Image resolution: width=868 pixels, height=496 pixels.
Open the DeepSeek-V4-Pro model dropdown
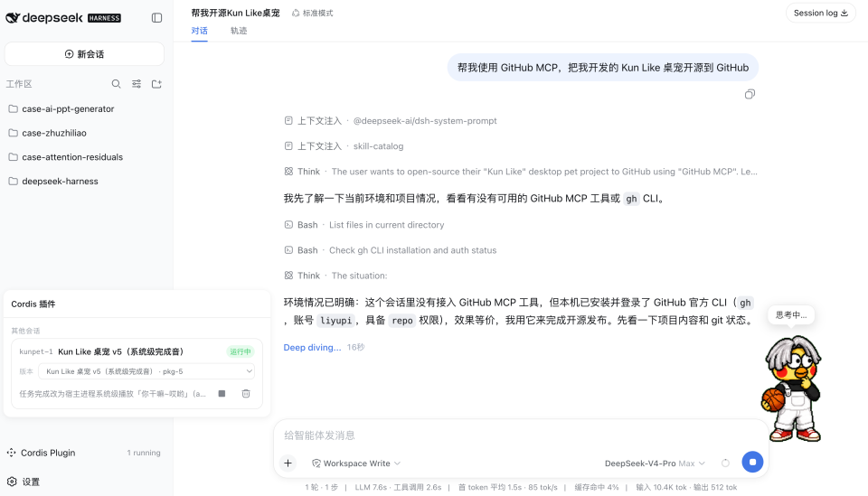(655, 463)
